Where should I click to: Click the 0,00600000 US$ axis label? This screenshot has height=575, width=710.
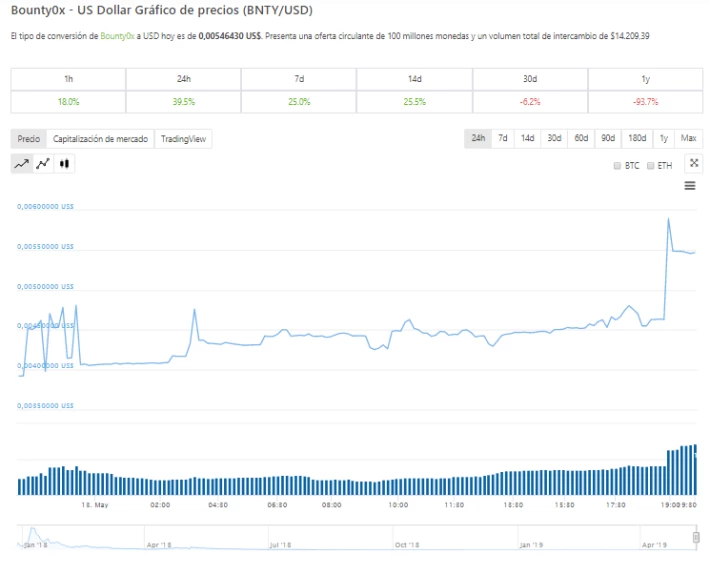click(45, 206)
